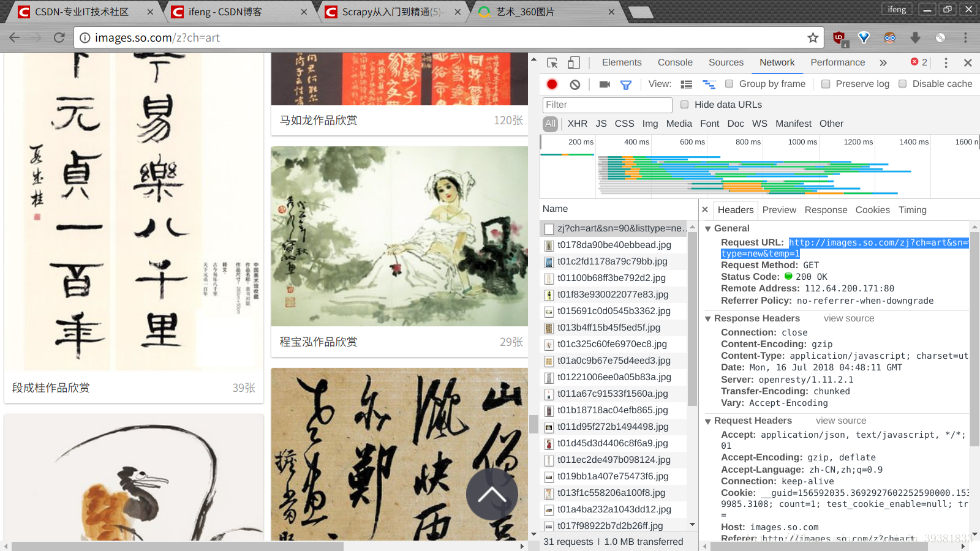Click the address bar URL field
Viewport: 980px width, 551px height.
click(450, 37)
